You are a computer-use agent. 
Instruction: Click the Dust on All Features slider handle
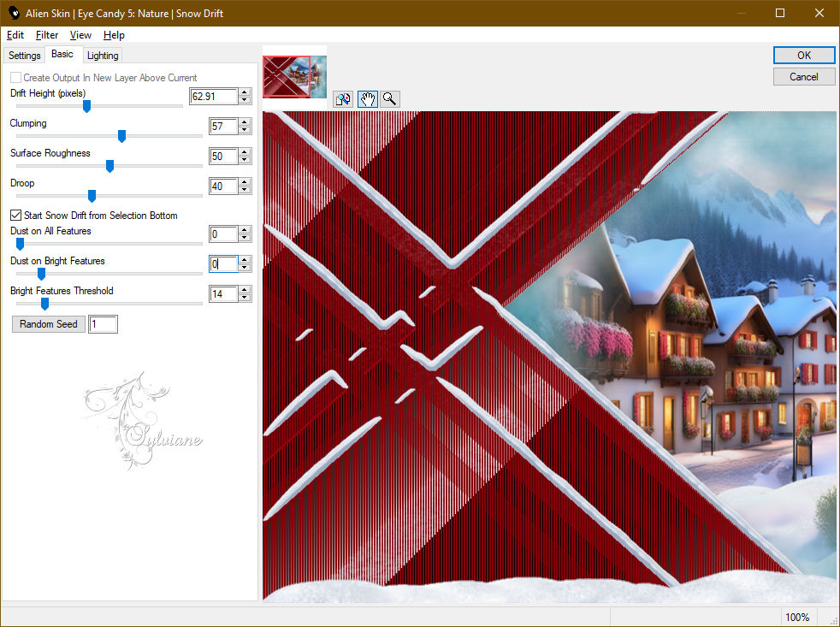(x=20, y=244)
